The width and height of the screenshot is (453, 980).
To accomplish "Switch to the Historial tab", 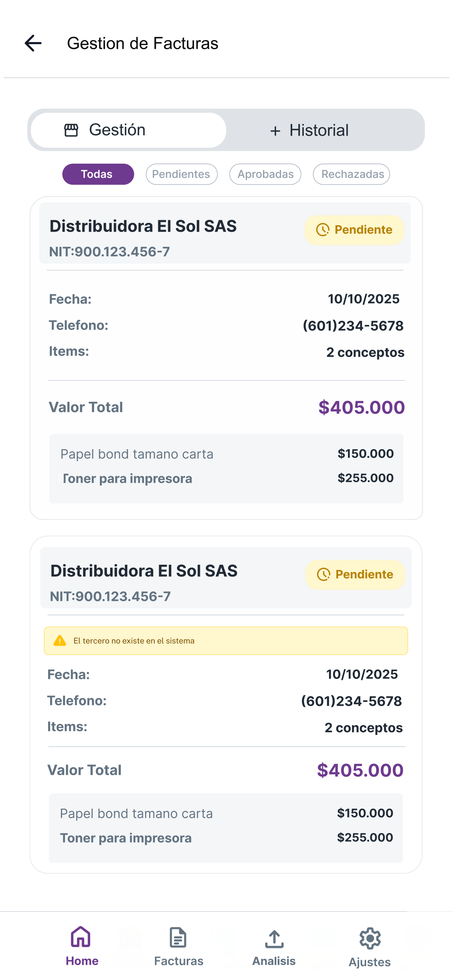I will 325,130.
